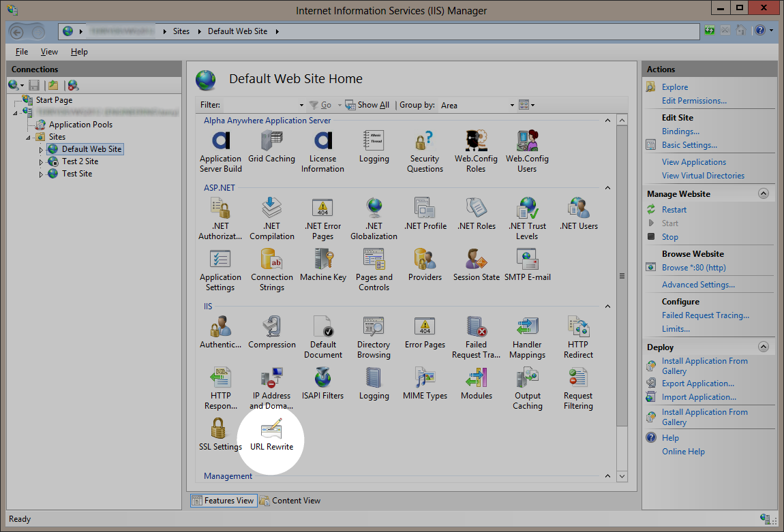Open .NET Error Pages feature
Image resolution: width=784 pixels, height=532 pixels.
[322, 219]
